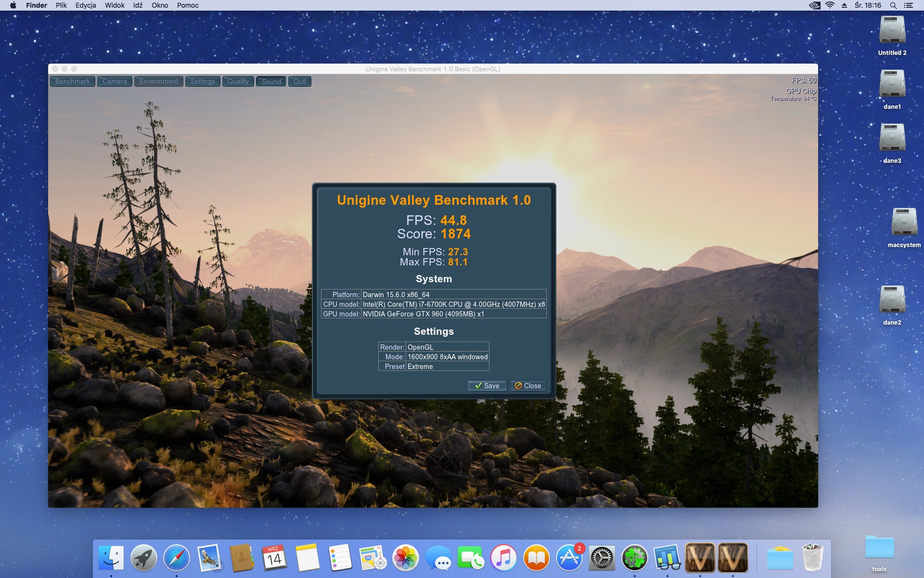Open iTunes from the dock
This screenshot has height=578, width=924.
(503, 558)
